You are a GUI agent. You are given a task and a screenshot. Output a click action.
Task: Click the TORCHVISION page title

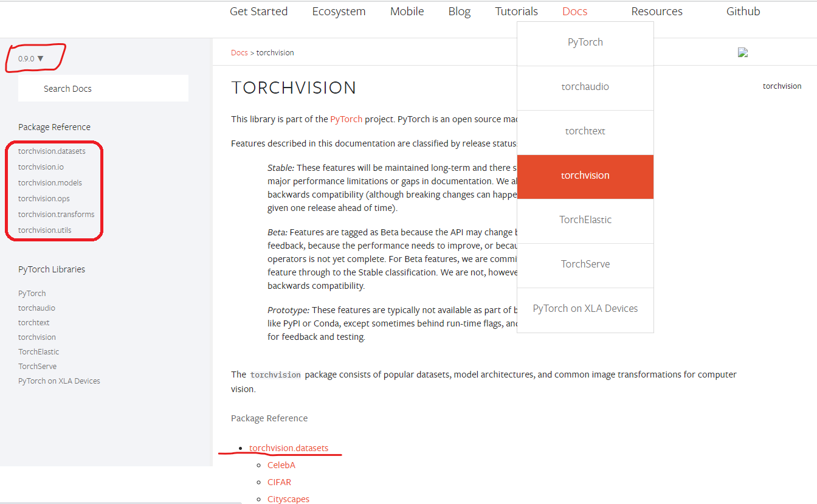(294, 88)
